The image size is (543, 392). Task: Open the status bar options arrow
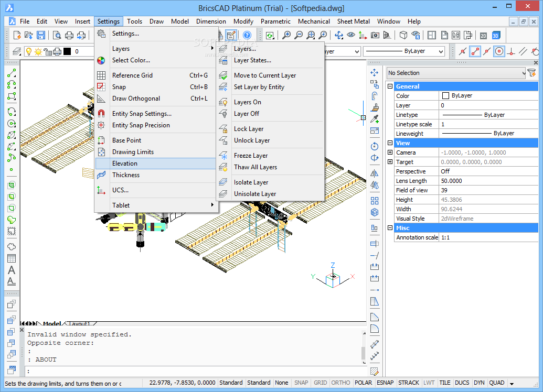[x=512, y=383]
